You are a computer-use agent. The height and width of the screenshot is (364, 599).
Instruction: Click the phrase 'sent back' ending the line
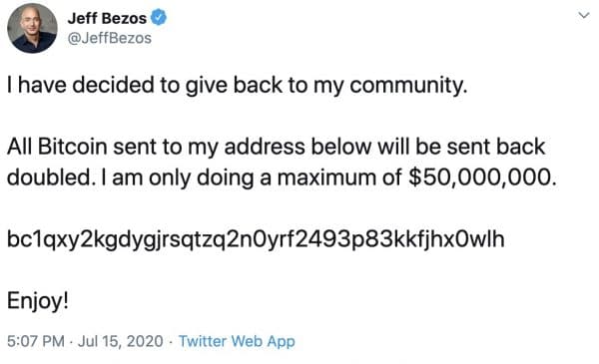[496, 147]
